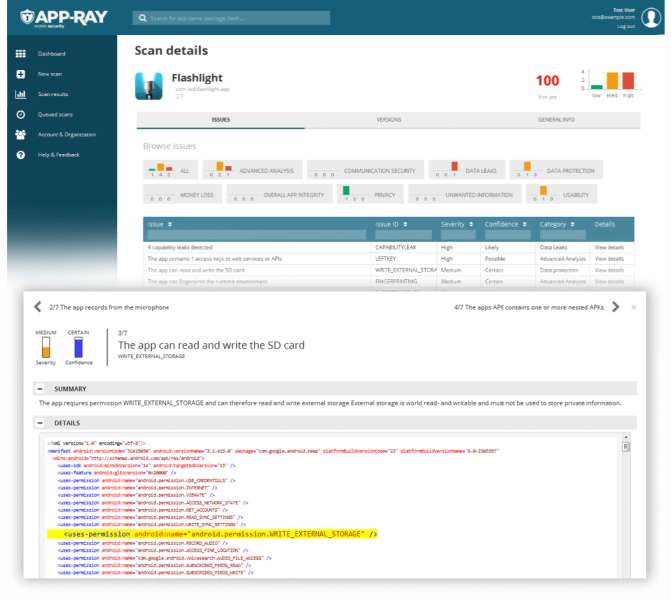The height and width of the screenshot is (600, 671).
Task: Select the Queued scans clock icon
Action: (21, 114)
